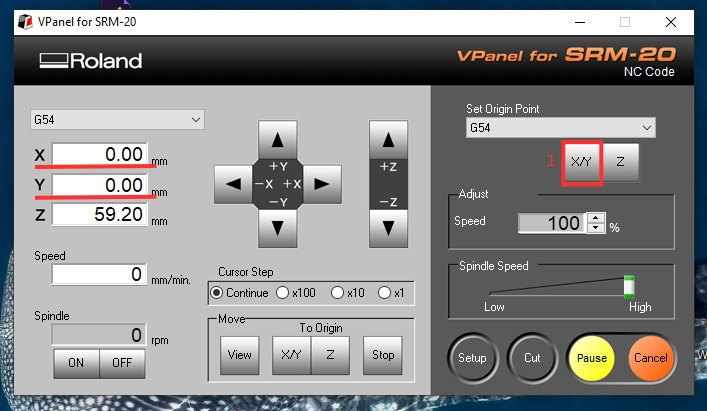The image size is (707, 411).
Task: Move to View position
Action: pos(239,355)
